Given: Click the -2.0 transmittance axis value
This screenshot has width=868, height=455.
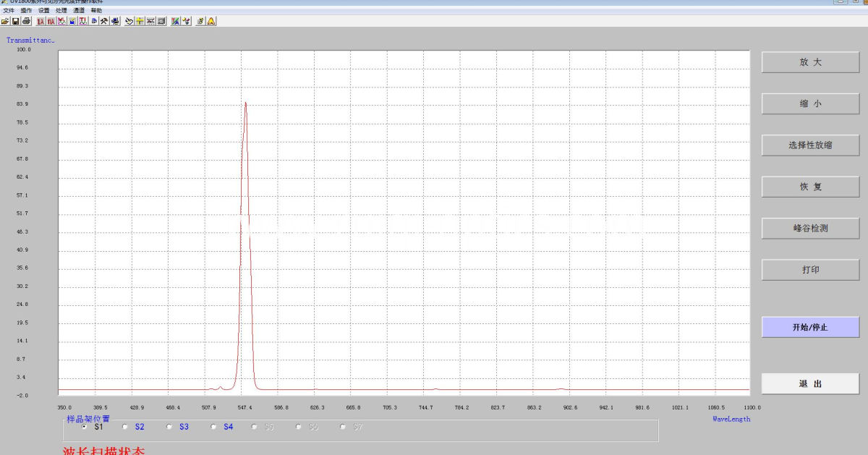Looking at the screenshot, I should click(x=22, y=395).
